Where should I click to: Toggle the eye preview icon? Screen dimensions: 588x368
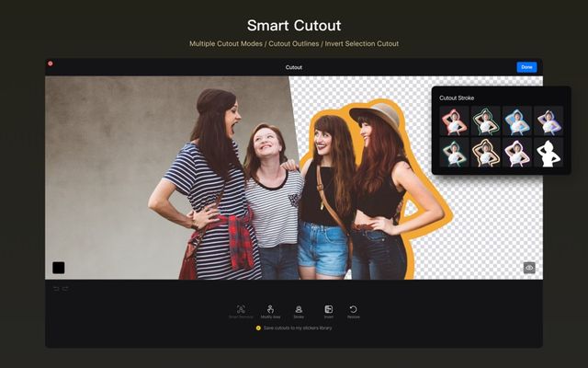coord(529,268)
